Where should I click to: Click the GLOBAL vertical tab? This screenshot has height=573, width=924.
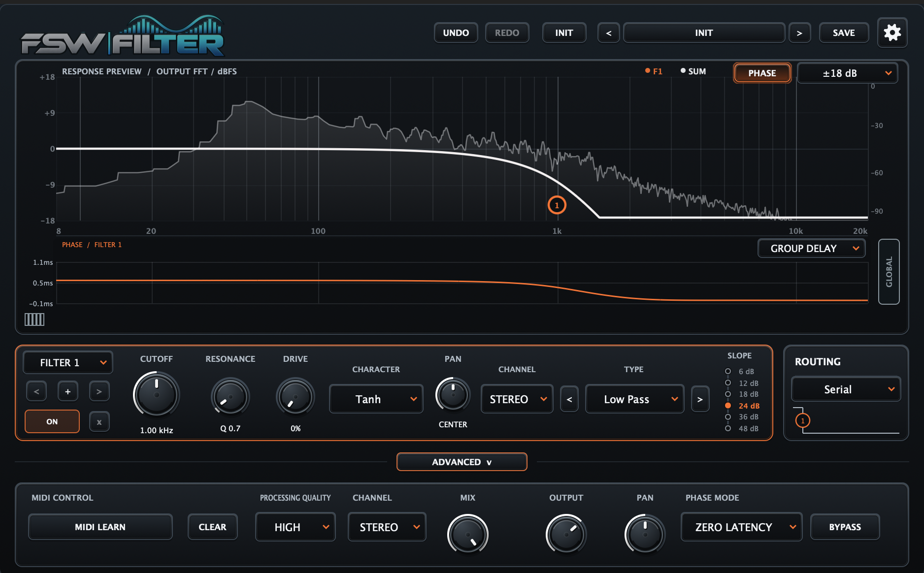[x=889, y=272]
